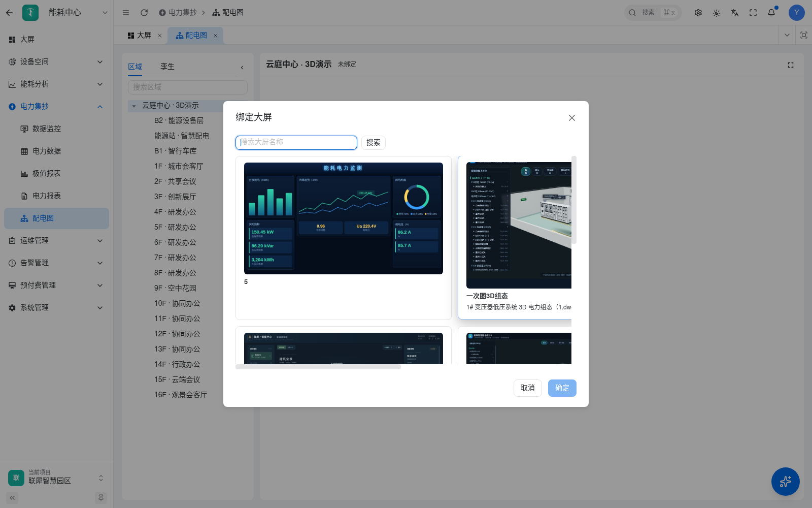Open settings gear icon in header
This screenshot has width=812, height=508.
[x=698, y=13]
